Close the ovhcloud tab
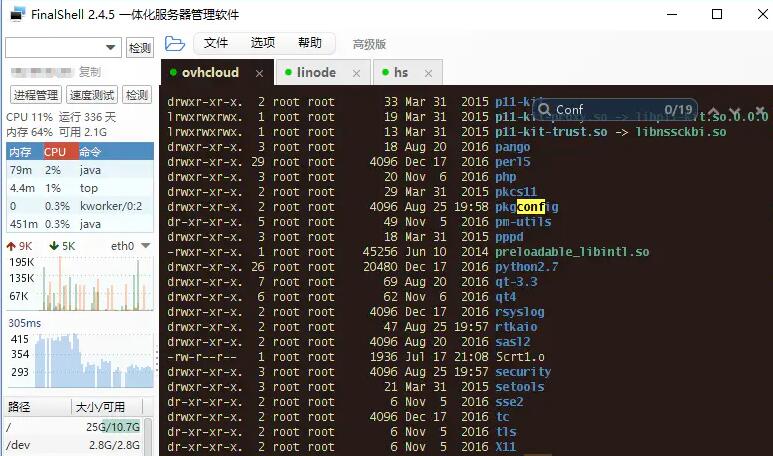Screen dimensions: 773x456 (x=259, y=73)
